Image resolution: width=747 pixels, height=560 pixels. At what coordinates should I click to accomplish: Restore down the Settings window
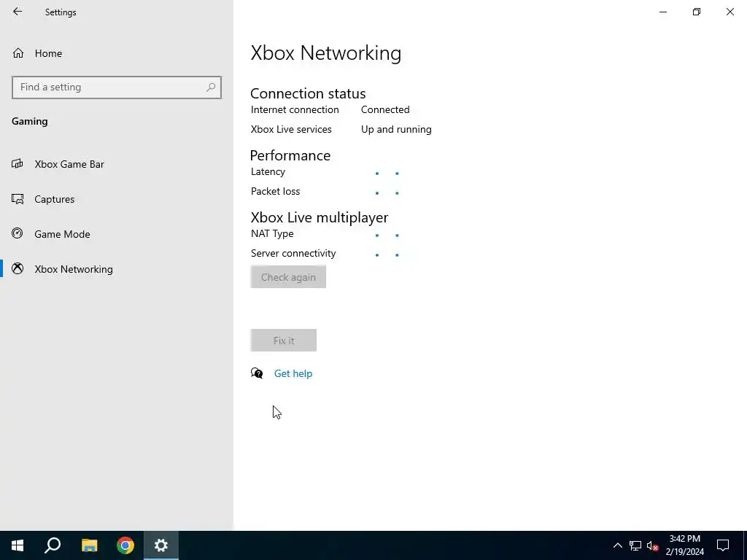click(697, 12)
